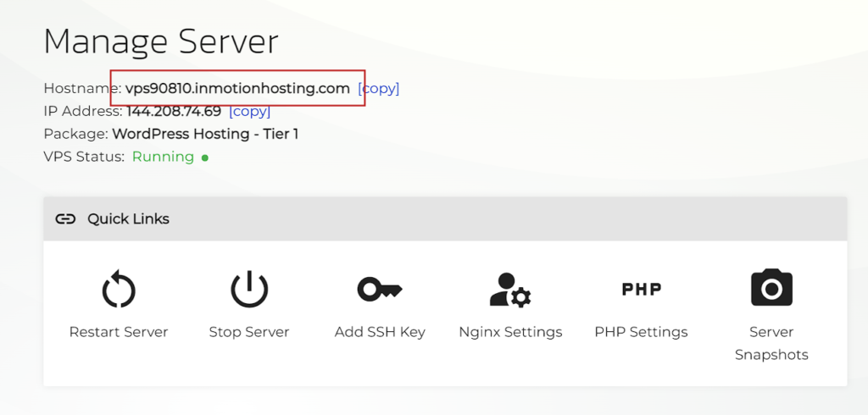
Task: Click package text WordPress Hosting - Tier 1
Action: pyautogui.click(x=205, y=134)
